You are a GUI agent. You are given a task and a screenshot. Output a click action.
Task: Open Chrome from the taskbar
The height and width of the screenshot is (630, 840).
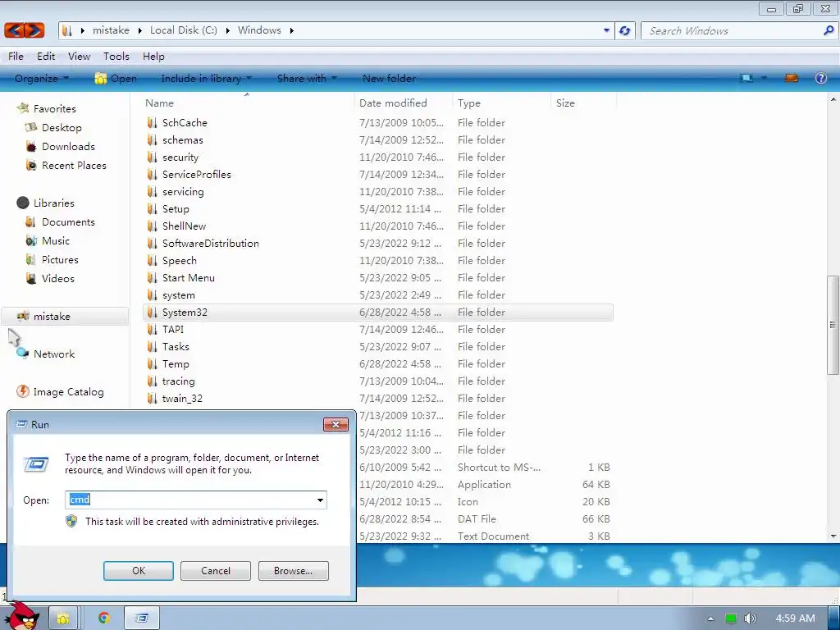(x=104, y=619)
